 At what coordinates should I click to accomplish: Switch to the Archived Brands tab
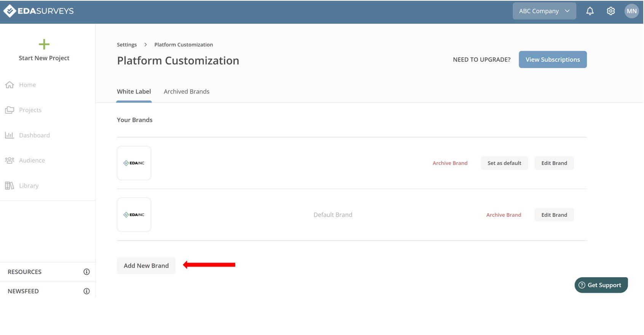[x=187, y=91]
